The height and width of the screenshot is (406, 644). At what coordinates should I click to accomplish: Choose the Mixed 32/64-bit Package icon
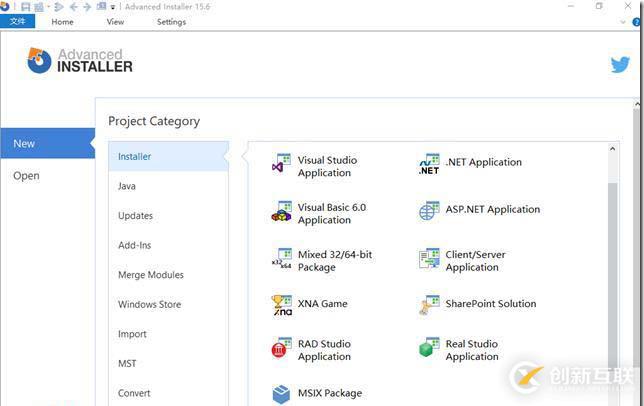coord(281,258)
